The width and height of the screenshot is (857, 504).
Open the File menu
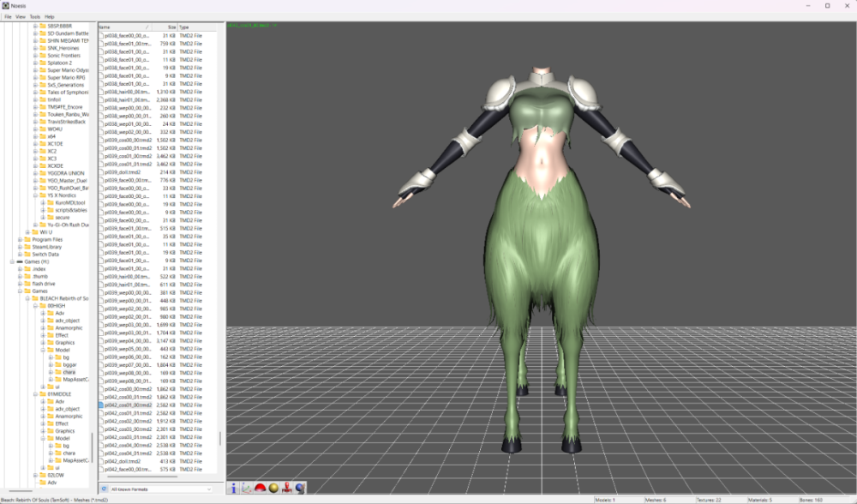click(8, 15)
